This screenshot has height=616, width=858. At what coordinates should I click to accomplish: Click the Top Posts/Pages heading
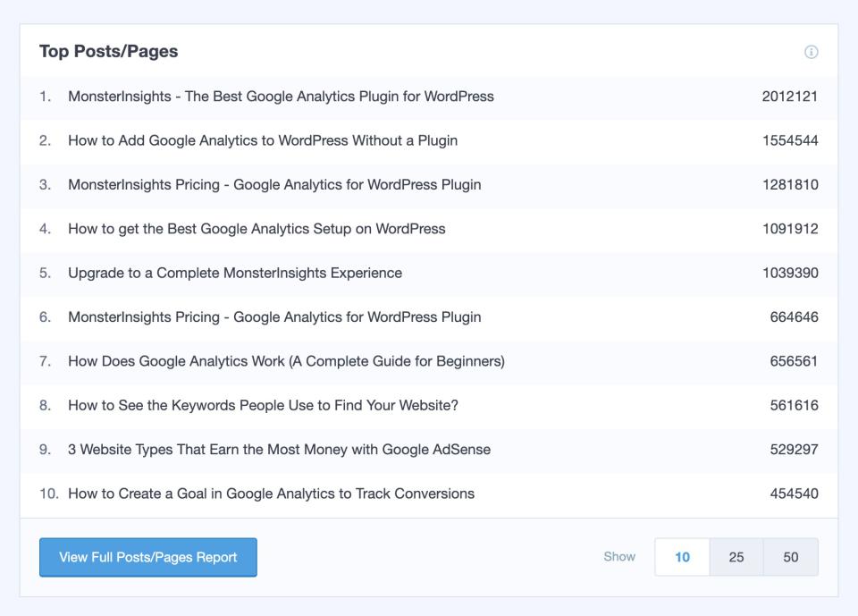click(108, 52)
